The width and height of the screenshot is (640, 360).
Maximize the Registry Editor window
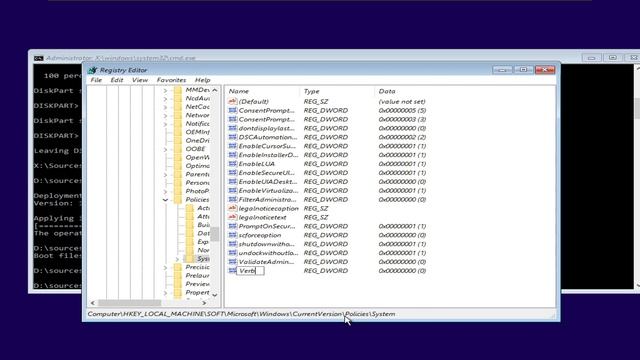coord(523,70)
